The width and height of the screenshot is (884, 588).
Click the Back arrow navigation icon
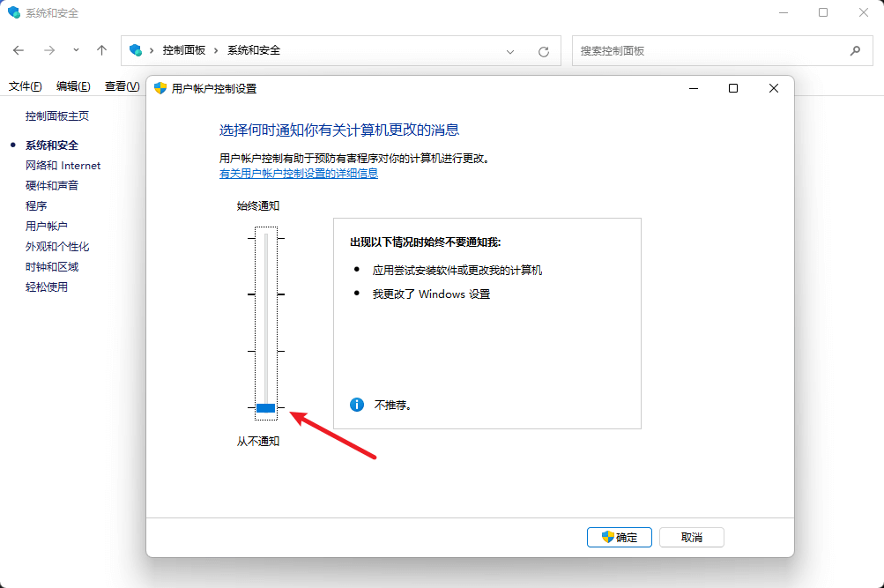click(19, 51)
